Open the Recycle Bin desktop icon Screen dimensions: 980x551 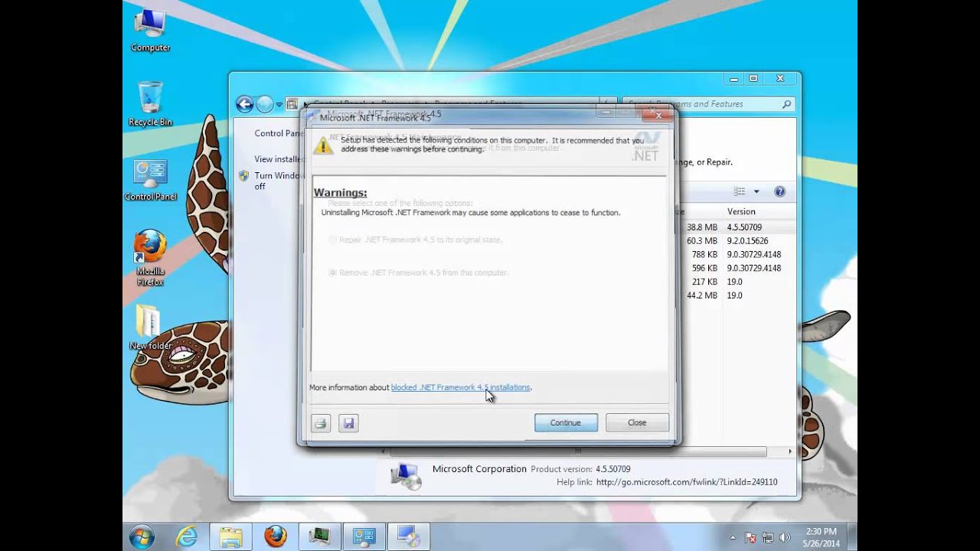coord(150,103)
